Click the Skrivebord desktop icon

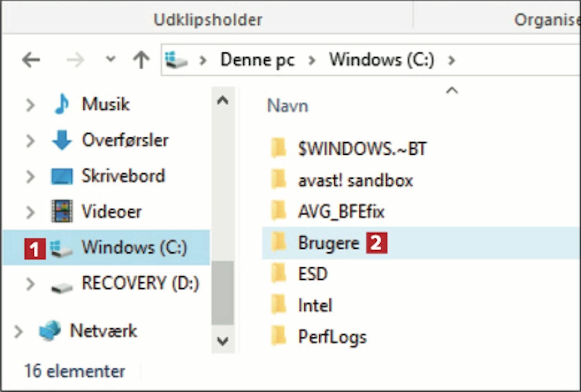point(62,176)
